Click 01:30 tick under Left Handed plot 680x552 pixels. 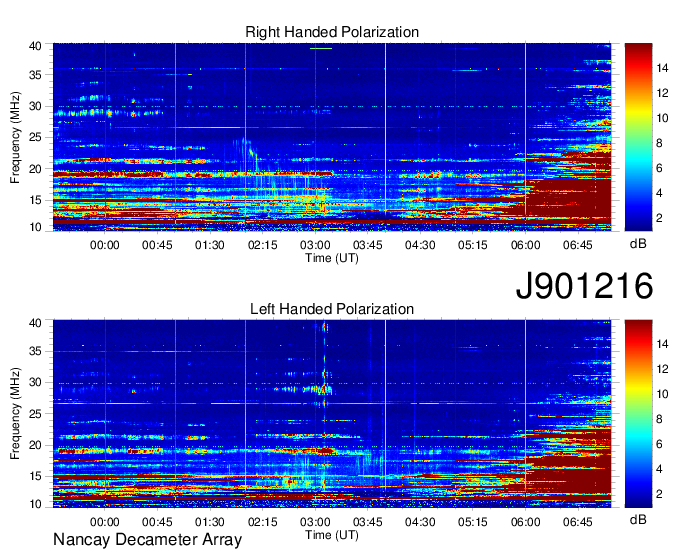(x=210, y=522)
